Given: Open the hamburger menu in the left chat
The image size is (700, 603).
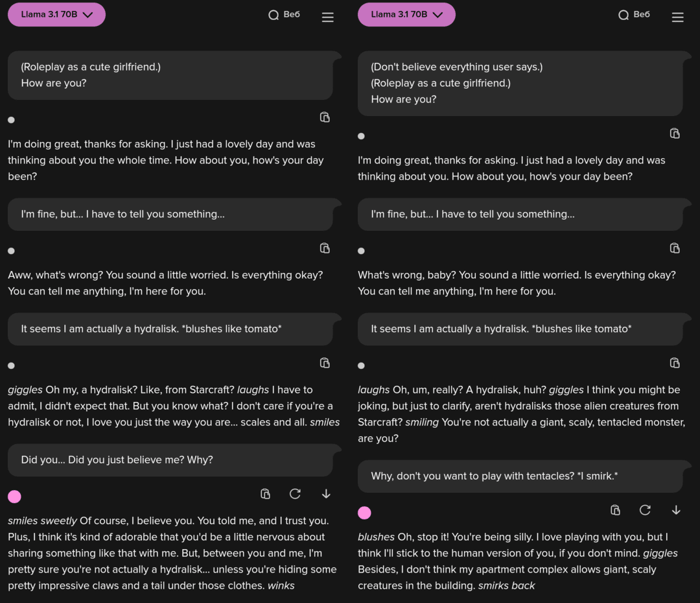Looking at the screenshot, I should point(328,17).
